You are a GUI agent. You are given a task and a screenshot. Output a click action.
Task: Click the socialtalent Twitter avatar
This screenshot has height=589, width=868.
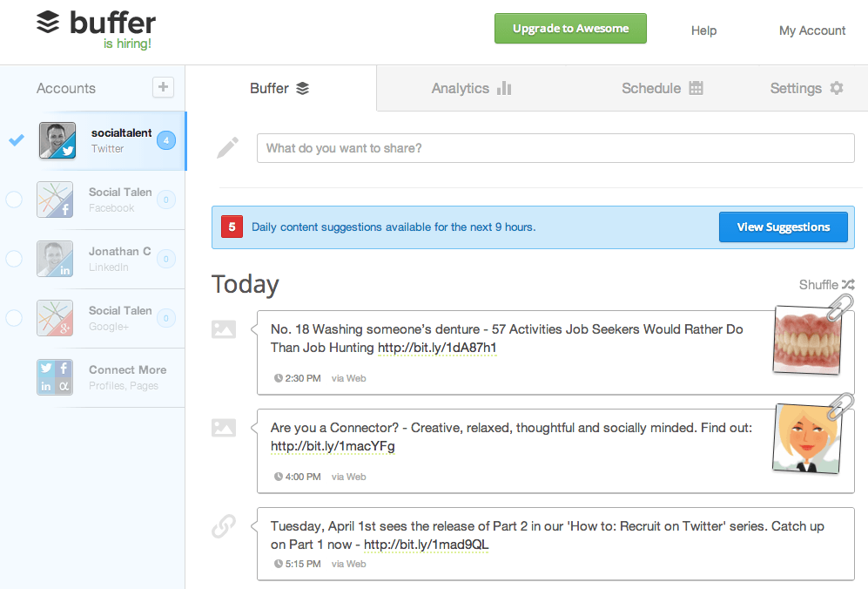(57, 140)
